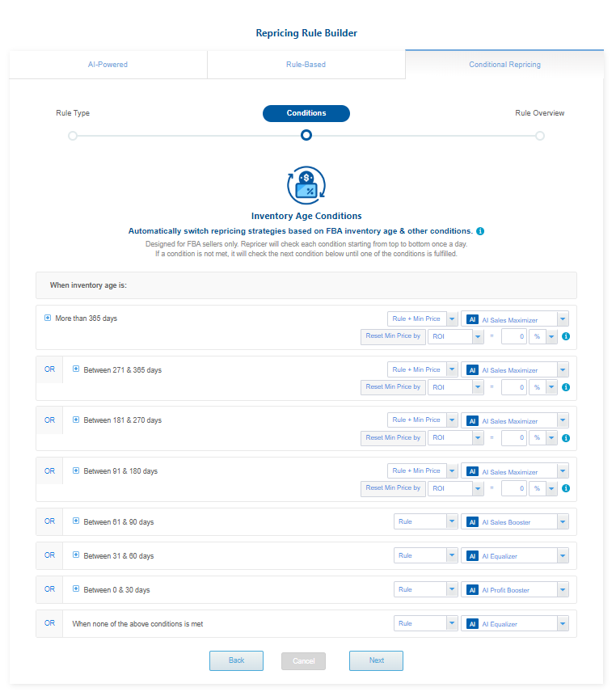Click ROI value field in Between 181 & 270 days row

(x=514, y=438)
